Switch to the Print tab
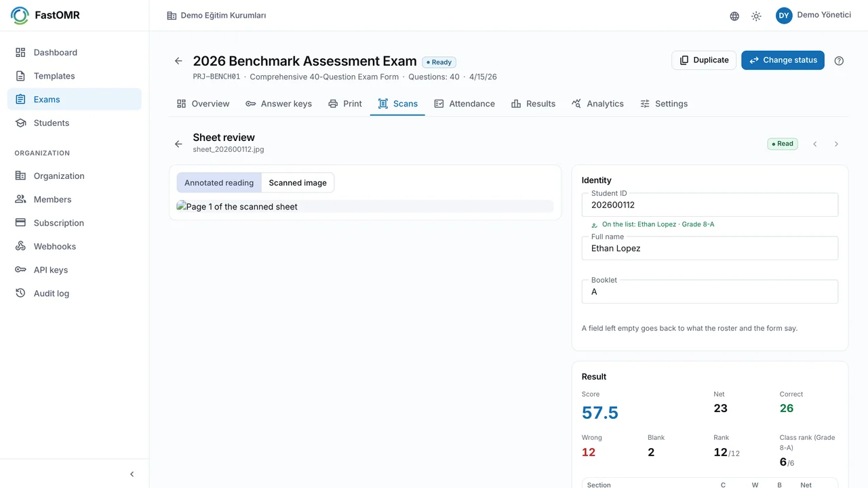Viewport: 868px width, 488px height. tap(344, 104)
